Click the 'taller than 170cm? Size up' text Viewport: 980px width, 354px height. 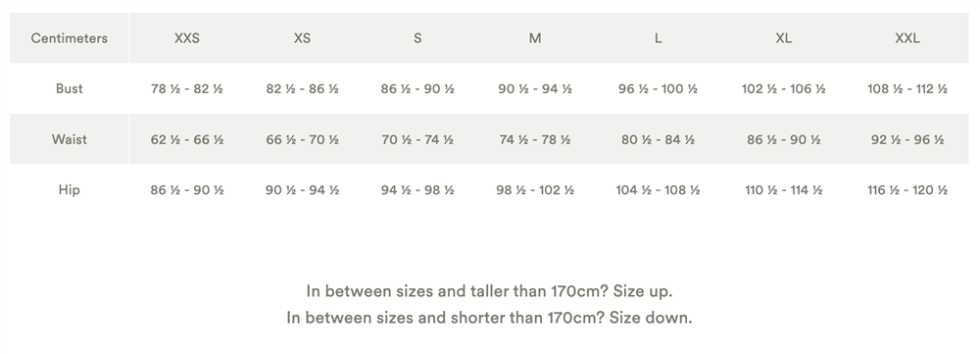579,291
